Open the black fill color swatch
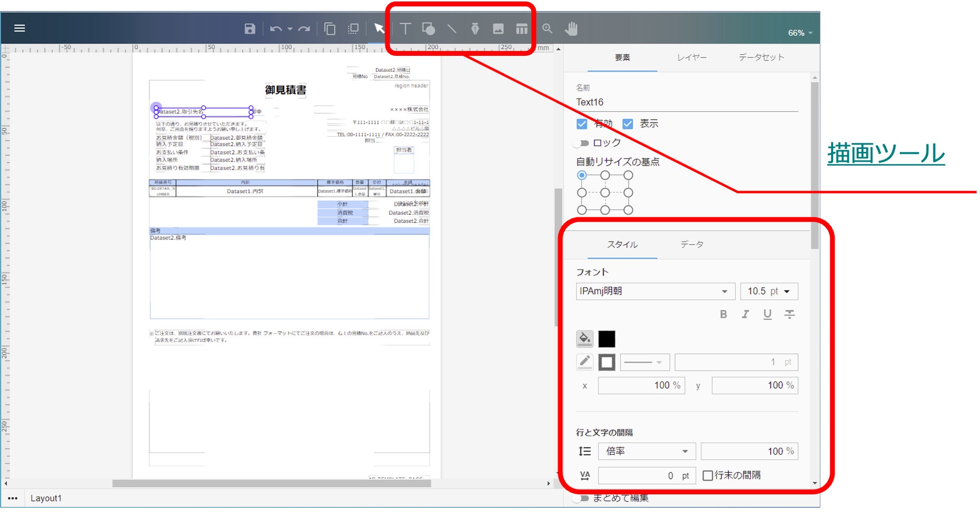Image resolution: width=980 pixels, height=512 pixels. (x=607, y=339)
